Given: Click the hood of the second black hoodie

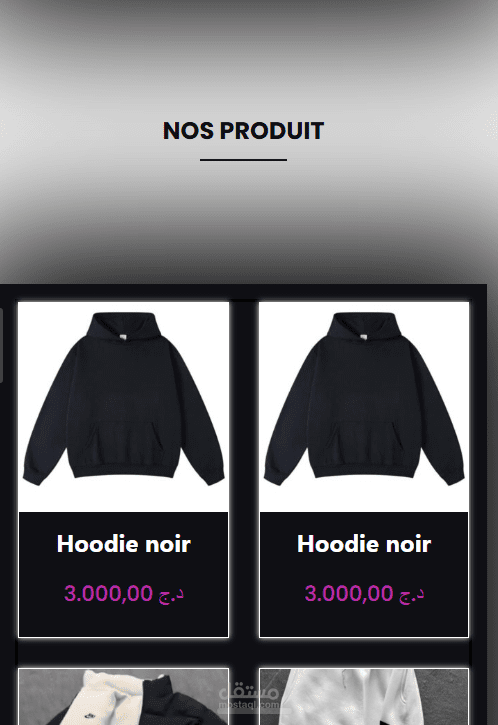Looking at the screenshot, I should [x=364, y=328].
